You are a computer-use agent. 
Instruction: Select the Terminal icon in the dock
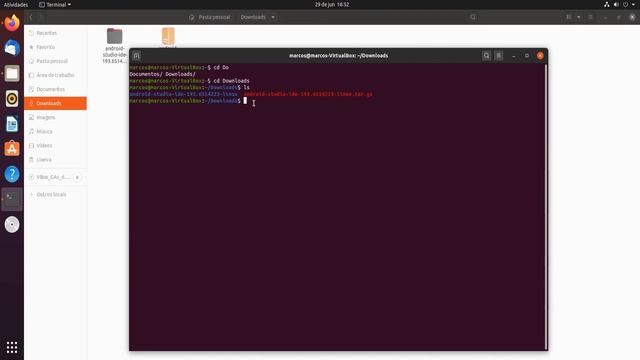click(x=12, y=199)
